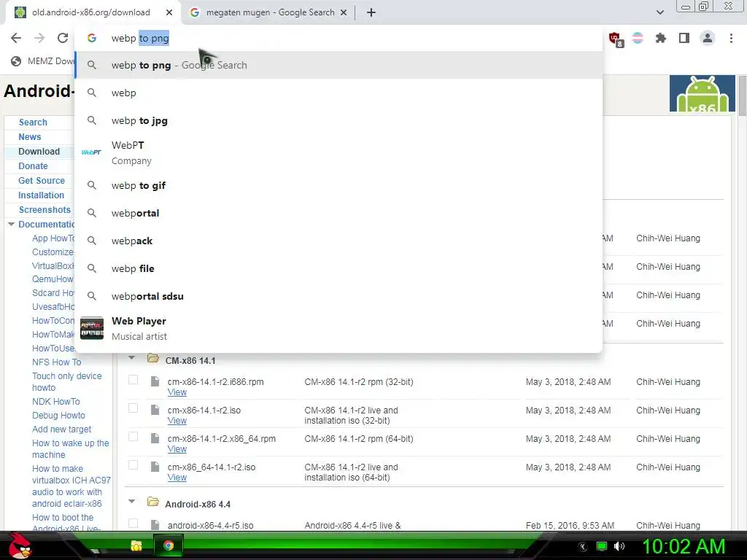Select the 'webp' search suggestion

pyautogui.click(x=338, y=93)
